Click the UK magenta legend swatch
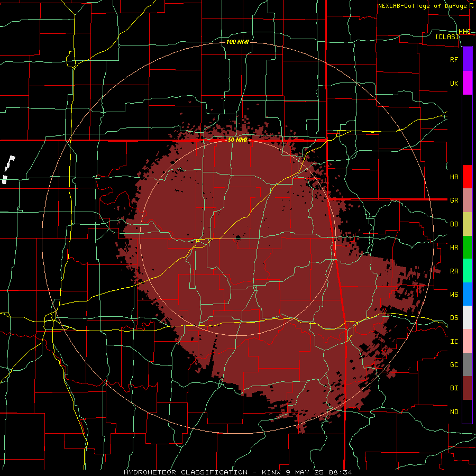Image resolution: width=476 pixels, height=476 pixels. [x=467, y=83]
